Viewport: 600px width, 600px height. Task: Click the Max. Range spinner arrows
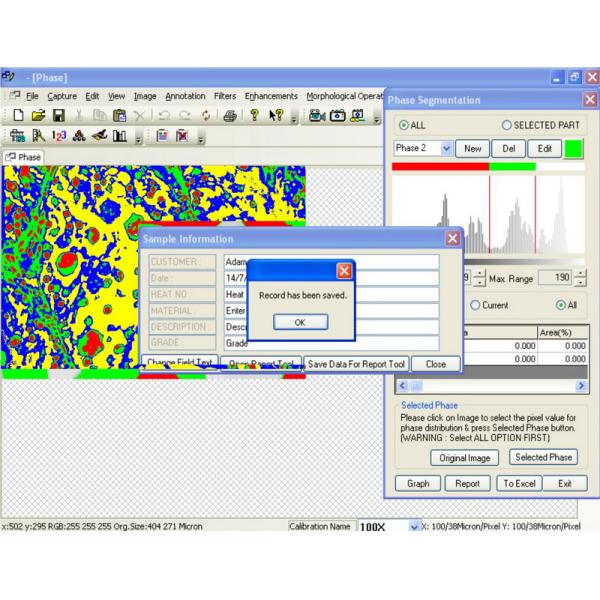582,277
